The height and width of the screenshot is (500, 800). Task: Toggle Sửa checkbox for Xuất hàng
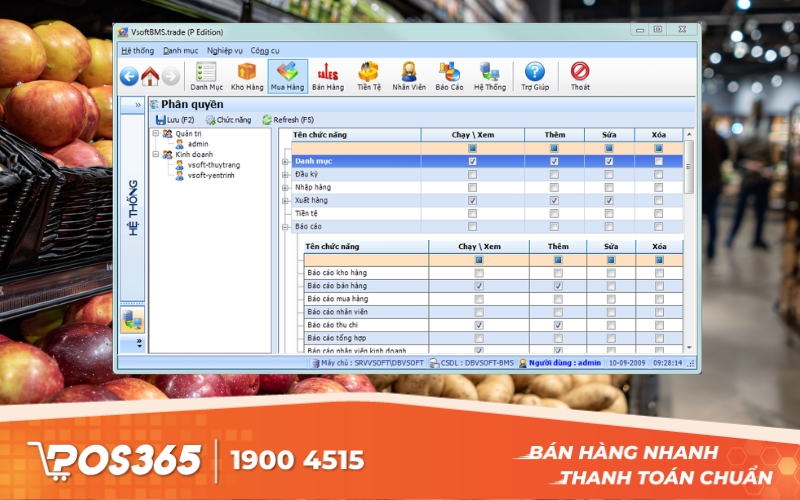click(609, 201)
